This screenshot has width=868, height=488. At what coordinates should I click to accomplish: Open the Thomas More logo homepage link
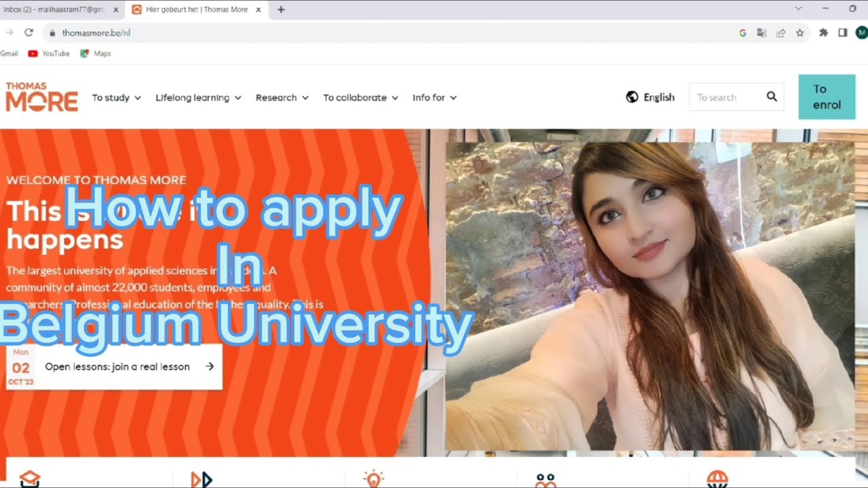coord(42,97)
